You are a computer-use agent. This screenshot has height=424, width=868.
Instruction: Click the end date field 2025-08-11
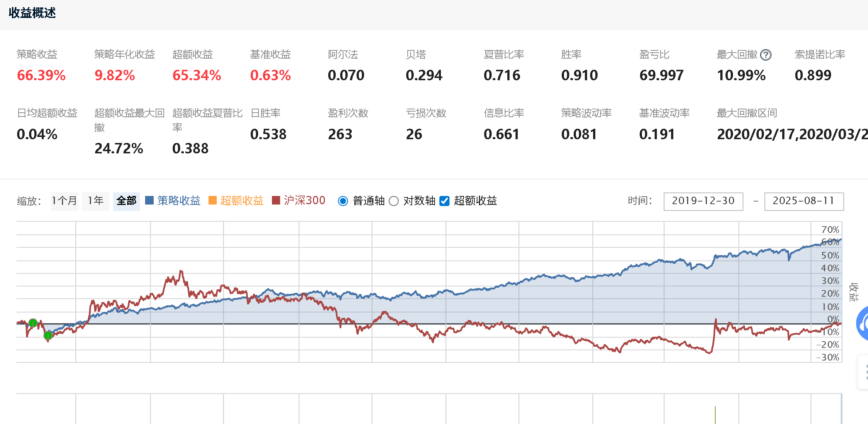803,201
